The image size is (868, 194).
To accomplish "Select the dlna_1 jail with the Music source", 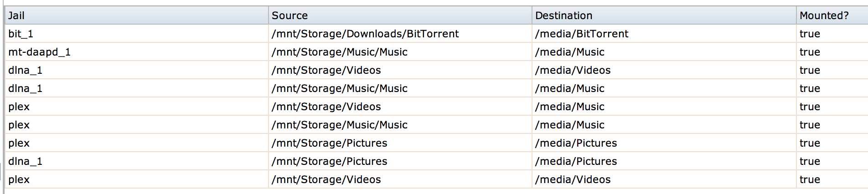I will 25,88.
